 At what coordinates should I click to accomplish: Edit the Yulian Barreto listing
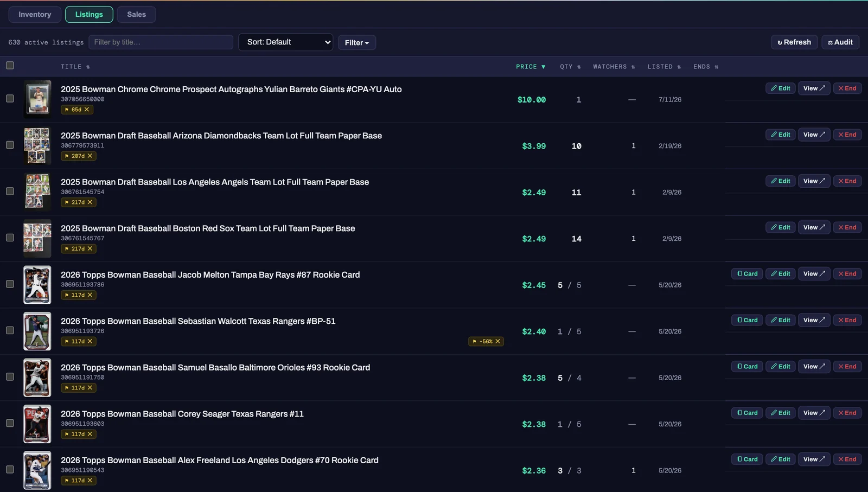coord(781,88)
